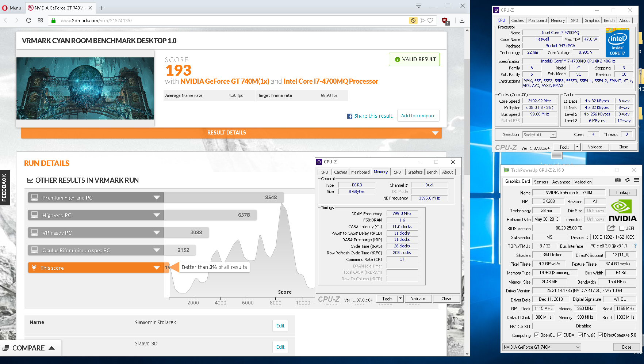
Task: Close the NVIDIA GeForce GT 740M browser tab
Action: [x=90, y=8]
